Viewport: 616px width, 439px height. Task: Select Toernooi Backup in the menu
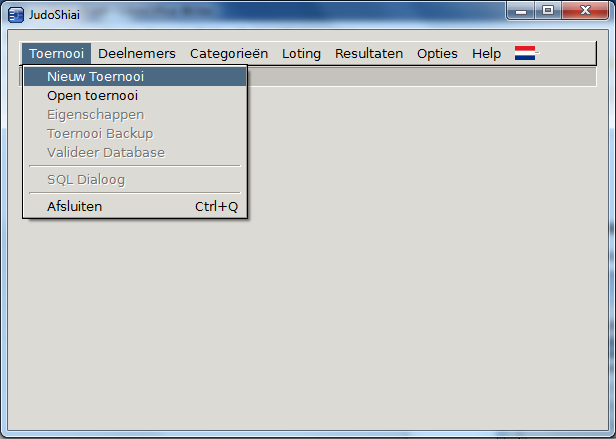click(x=100, y=134)
